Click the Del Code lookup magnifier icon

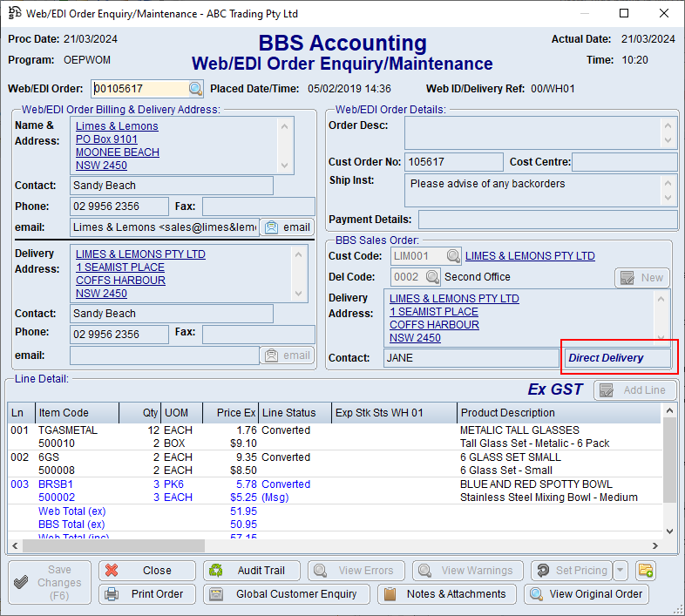coord(433,277)
